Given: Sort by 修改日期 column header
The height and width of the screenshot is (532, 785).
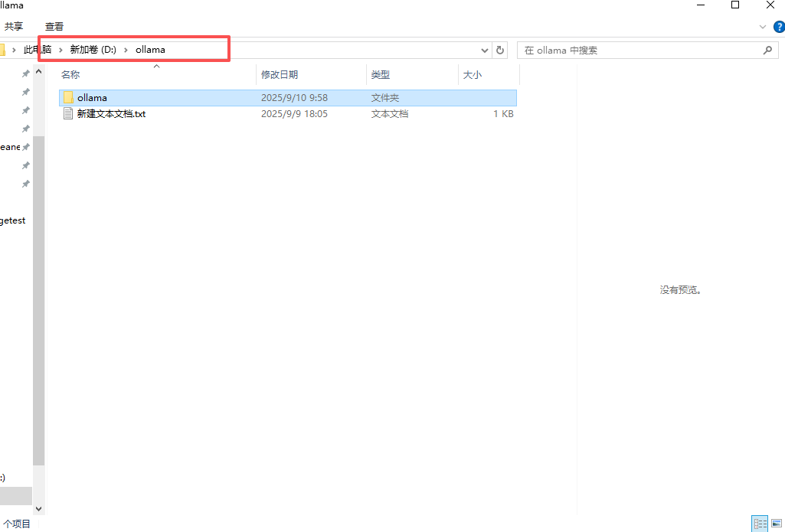Looking at the screenshot, I should tap(311, 74).
